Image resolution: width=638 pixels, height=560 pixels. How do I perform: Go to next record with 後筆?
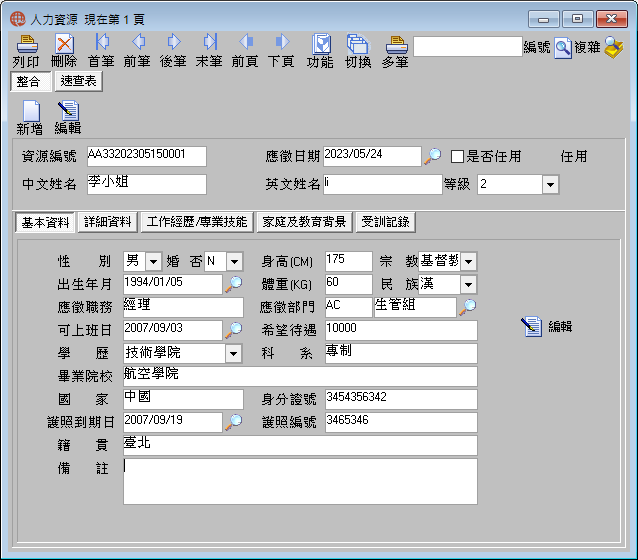(174, 42)
